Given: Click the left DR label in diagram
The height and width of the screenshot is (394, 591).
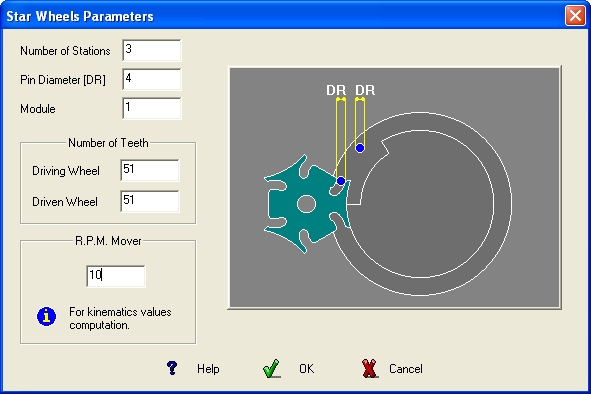Looking at the screenshot, I should click(336, 90).
